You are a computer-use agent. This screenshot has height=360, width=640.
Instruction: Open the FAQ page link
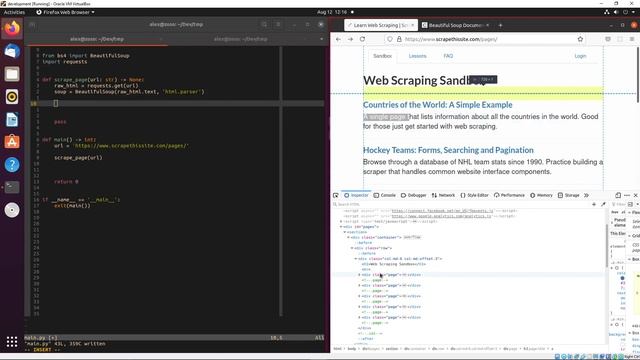click(x=448, y=56)
